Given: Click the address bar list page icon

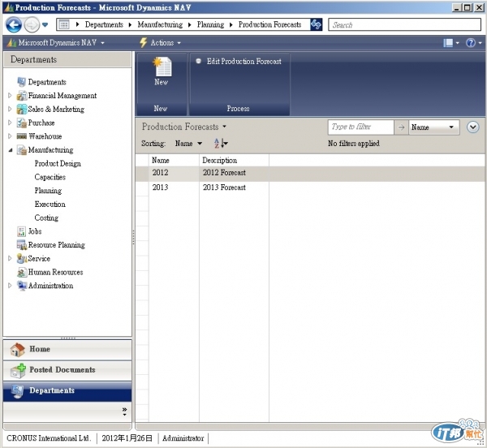Looking at the screenshot, I should pyautogui.click(x=64, y=24).
